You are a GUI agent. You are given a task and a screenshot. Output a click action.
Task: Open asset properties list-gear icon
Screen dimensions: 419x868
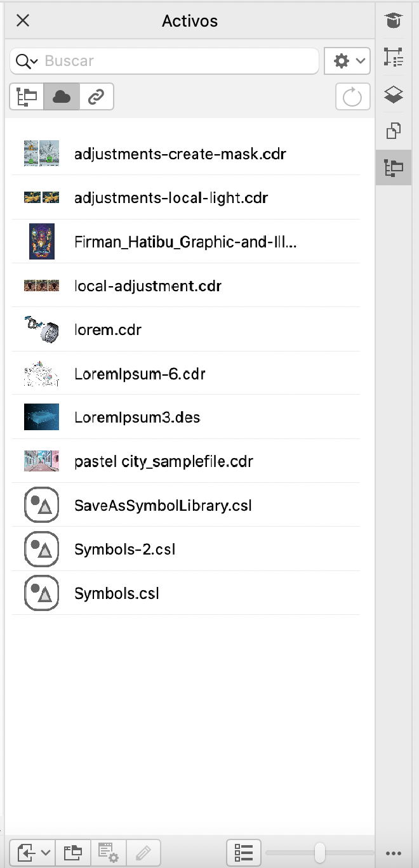pos(109,852)
